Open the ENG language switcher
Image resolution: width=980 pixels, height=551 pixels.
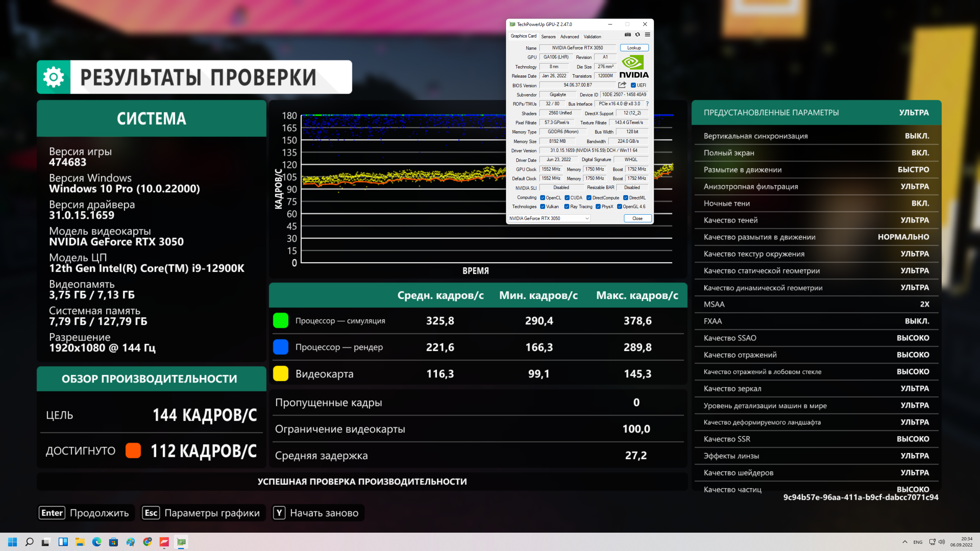coord(918,542)
